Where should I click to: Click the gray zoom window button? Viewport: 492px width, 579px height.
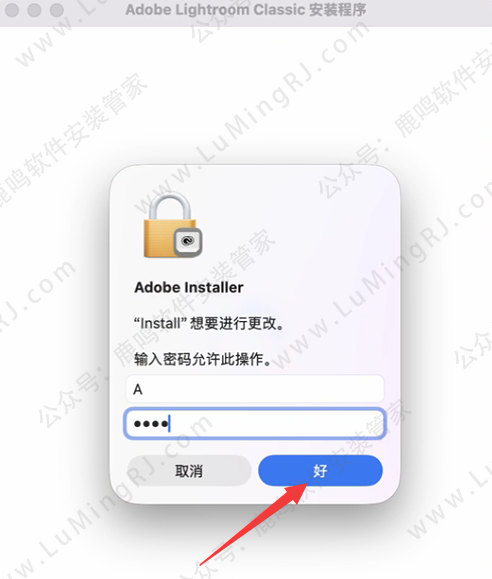tap(57, 10)
